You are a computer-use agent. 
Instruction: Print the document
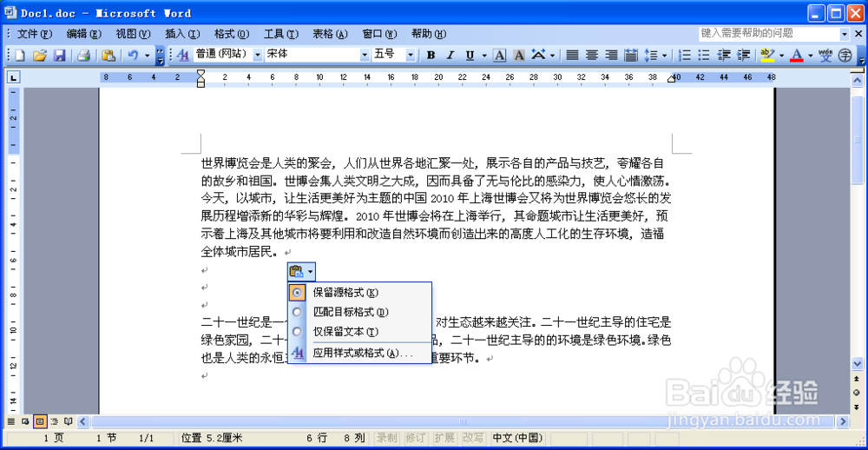(83, 55)
